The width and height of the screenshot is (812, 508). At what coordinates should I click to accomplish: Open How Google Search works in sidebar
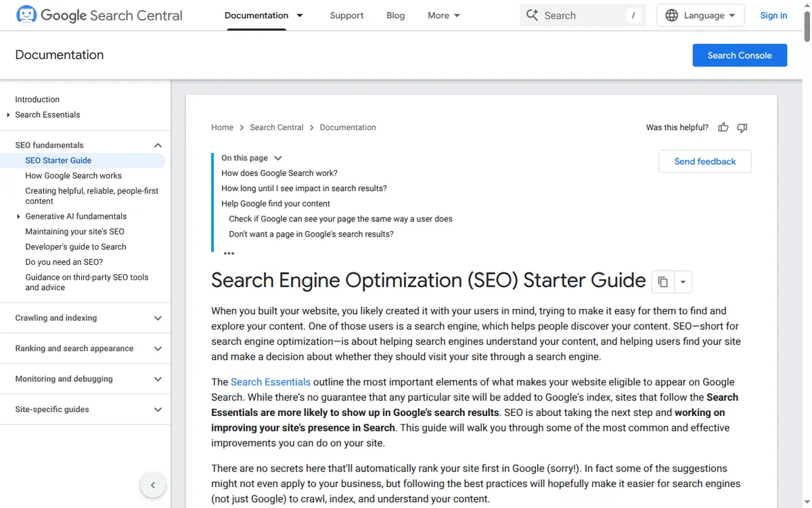[74, 175]
